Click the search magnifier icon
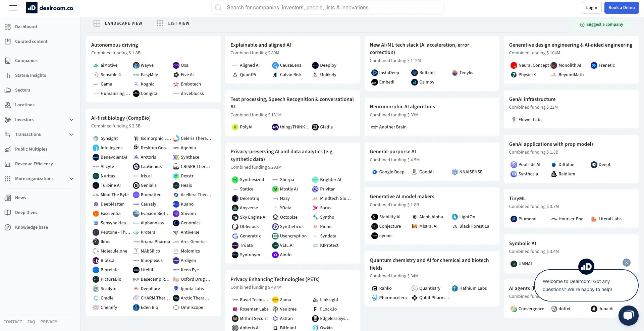644x331 pixels. [x=218, y=8]
